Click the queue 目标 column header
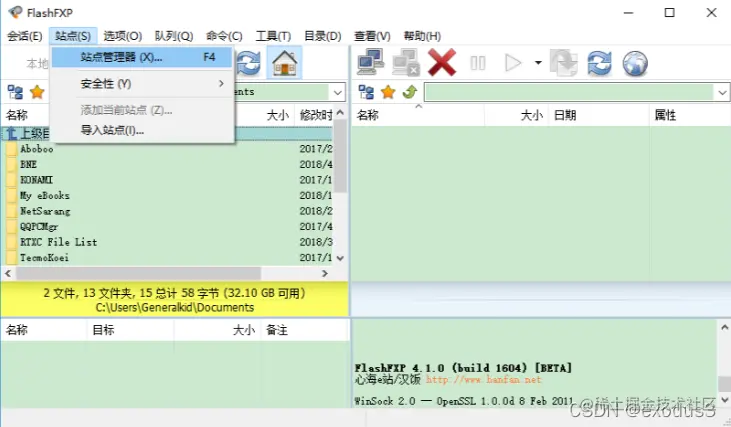 tap(130, 330)
